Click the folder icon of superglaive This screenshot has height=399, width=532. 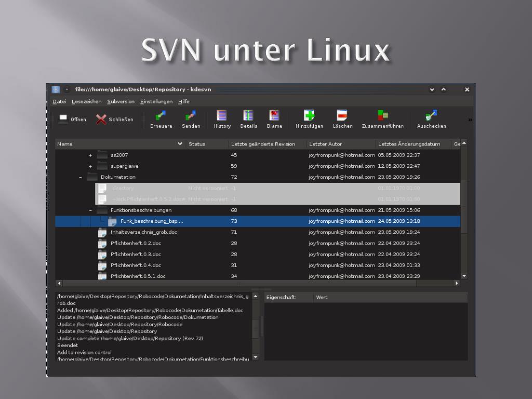[x=102, y=166]
